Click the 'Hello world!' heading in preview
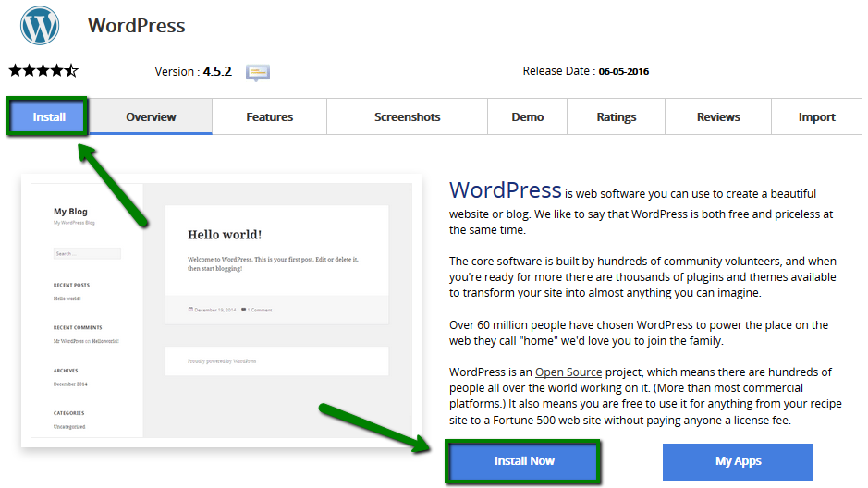868x488 pixels. tap(225, 235)
